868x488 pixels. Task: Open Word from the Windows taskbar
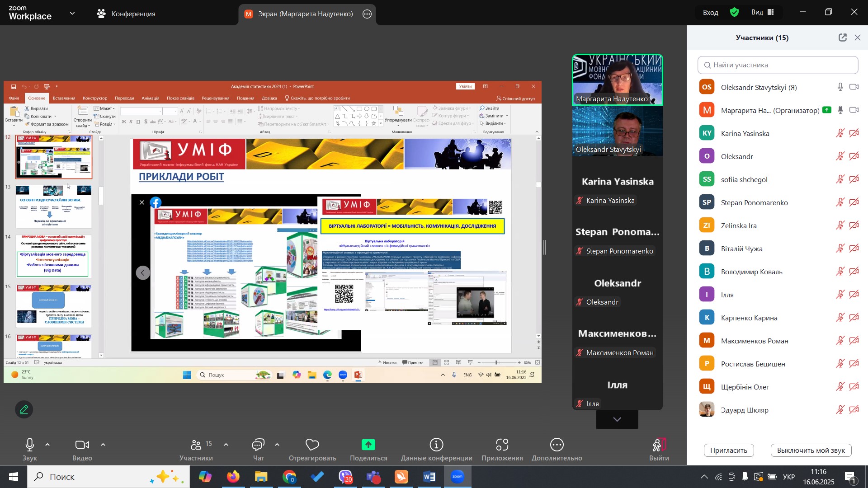[x=429, y=477]
